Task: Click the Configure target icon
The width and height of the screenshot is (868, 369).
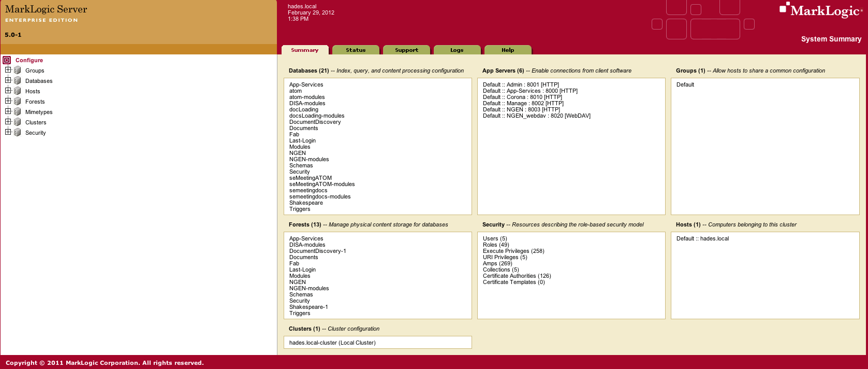Action: tap(7, 60)
